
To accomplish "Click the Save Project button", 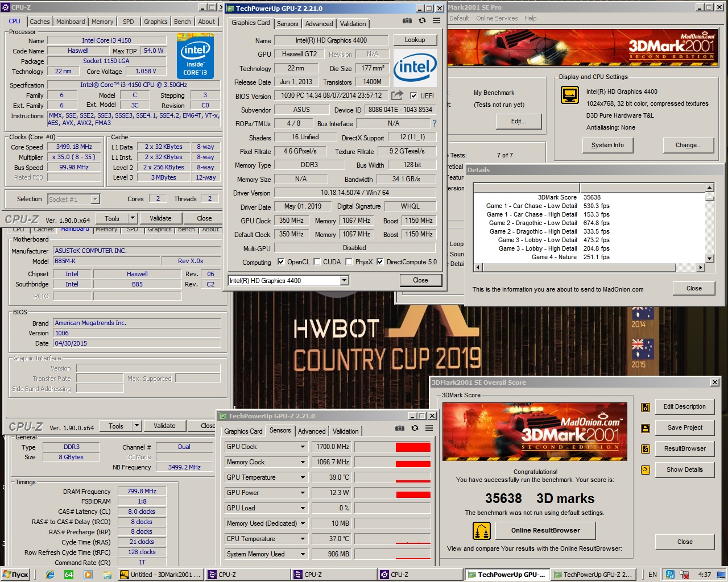I will pos(685,428).
